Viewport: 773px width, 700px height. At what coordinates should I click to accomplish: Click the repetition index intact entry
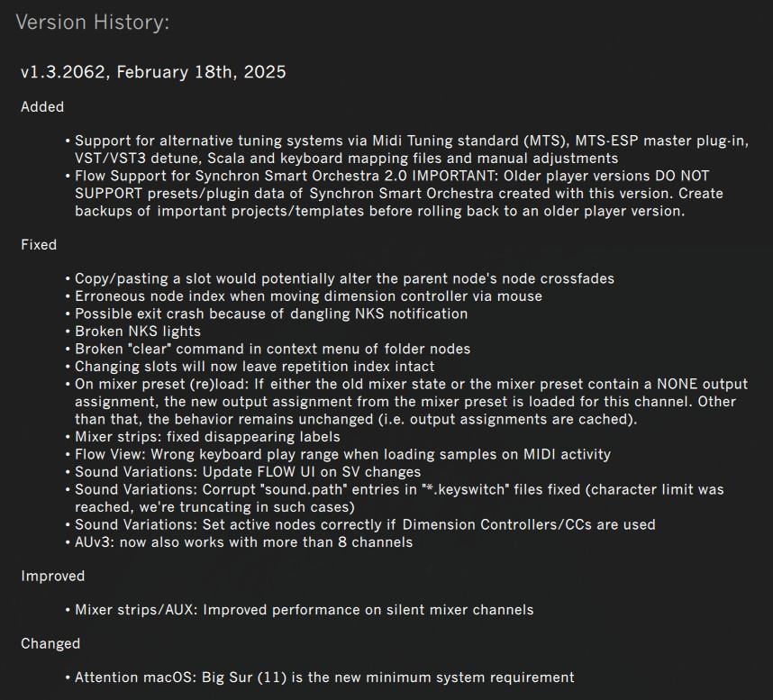tap(255, 367)
